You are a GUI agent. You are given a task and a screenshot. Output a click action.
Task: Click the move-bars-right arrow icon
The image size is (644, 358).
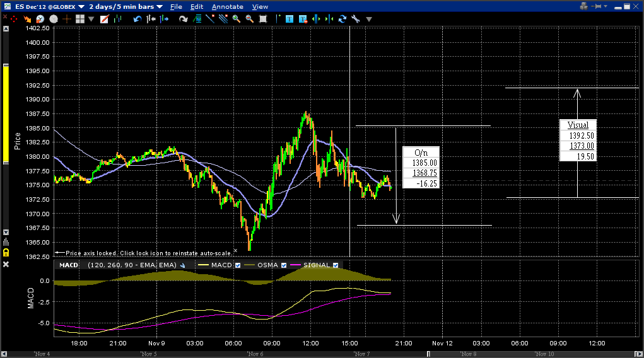pos(164,19)
